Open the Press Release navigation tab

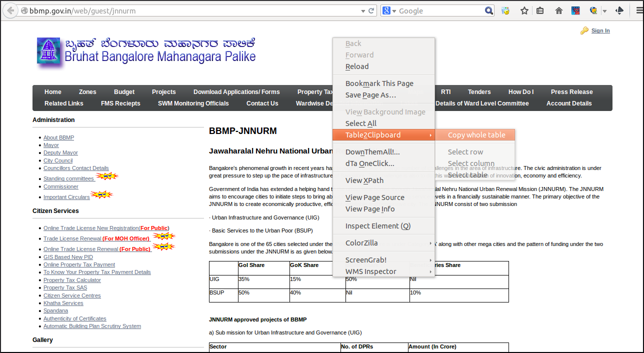571,92
